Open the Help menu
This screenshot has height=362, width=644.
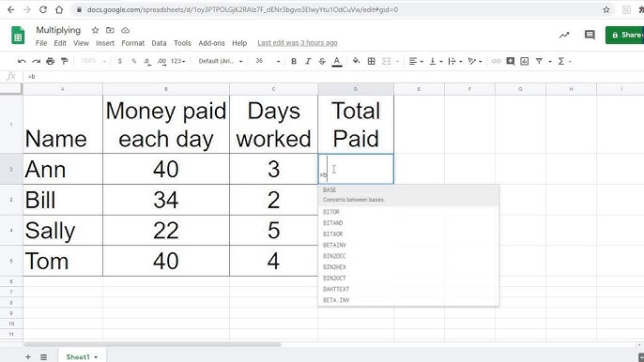pos(239,43)
